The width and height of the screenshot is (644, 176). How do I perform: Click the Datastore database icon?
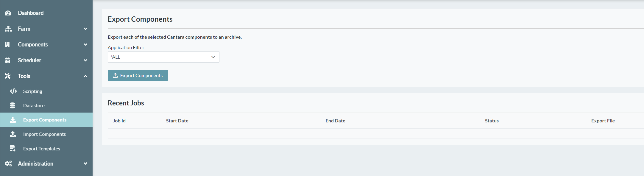point(13,106)
